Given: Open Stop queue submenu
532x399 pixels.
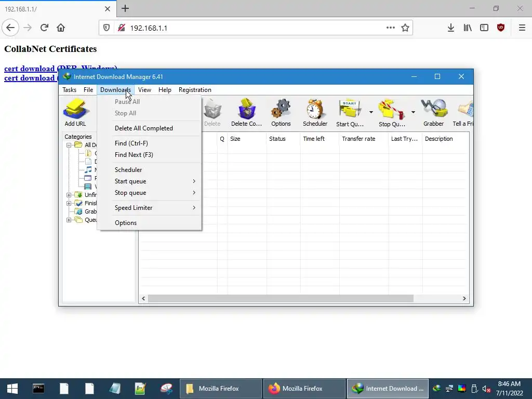Looking at the screenshot, I should [x=149, y=193].
